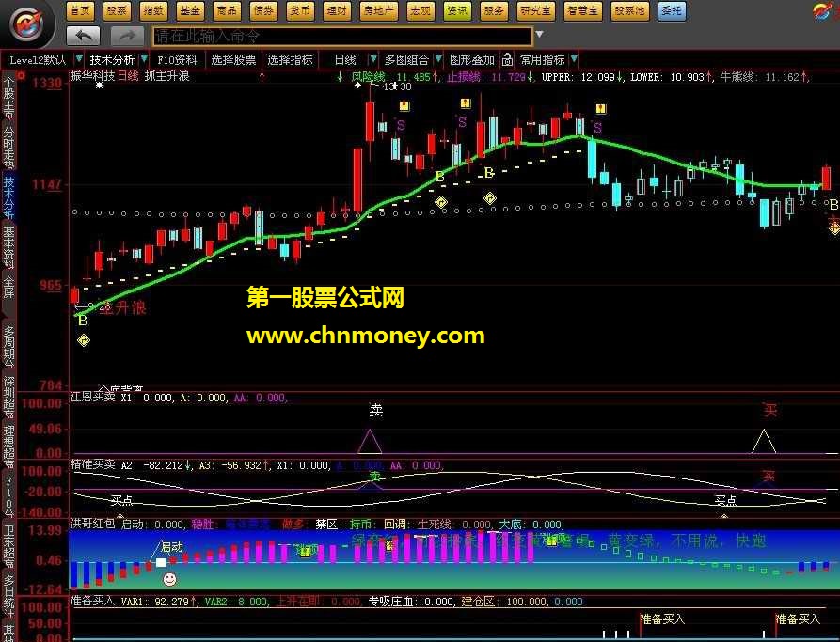Open the 服务 services section
840x642 pixels.
point(494,10)
